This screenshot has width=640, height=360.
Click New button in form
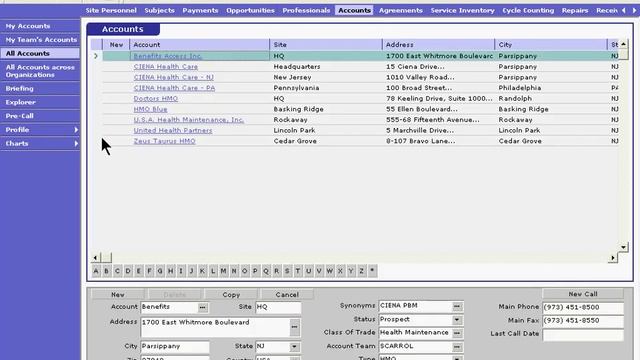(x=118, y=294)
